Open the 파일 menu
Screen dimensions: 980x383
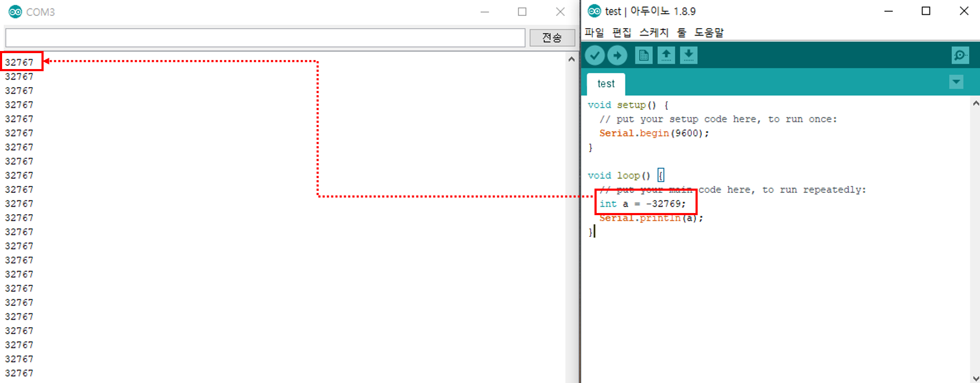tap(594, 32)
